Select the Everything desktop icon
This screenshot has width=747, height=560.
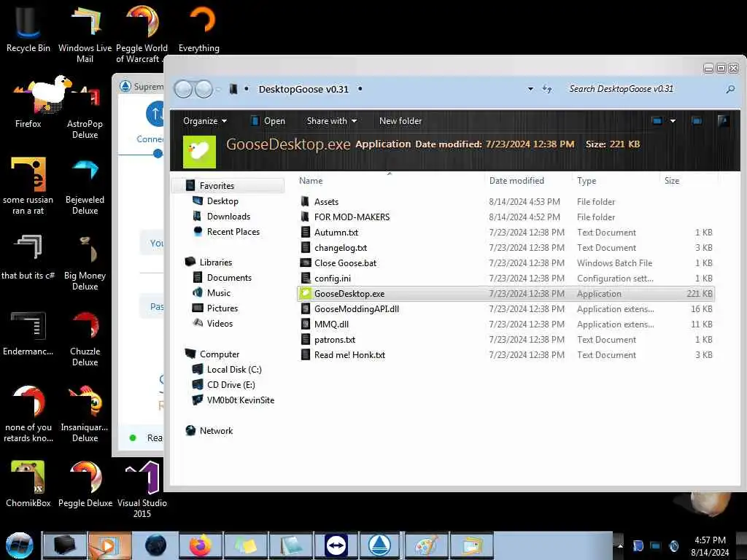point(199,28)
